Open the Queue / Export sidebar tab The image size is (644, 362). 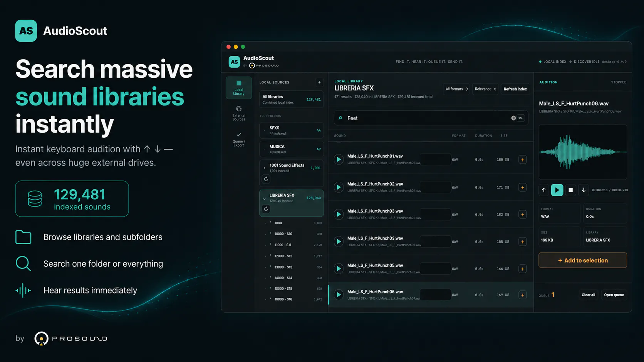tap(239, 140)
